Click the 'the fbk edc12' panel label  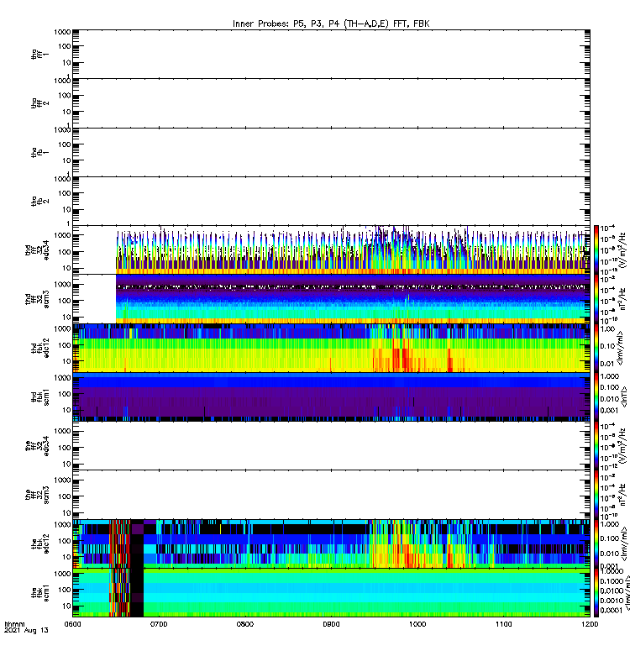click(39, 543)
